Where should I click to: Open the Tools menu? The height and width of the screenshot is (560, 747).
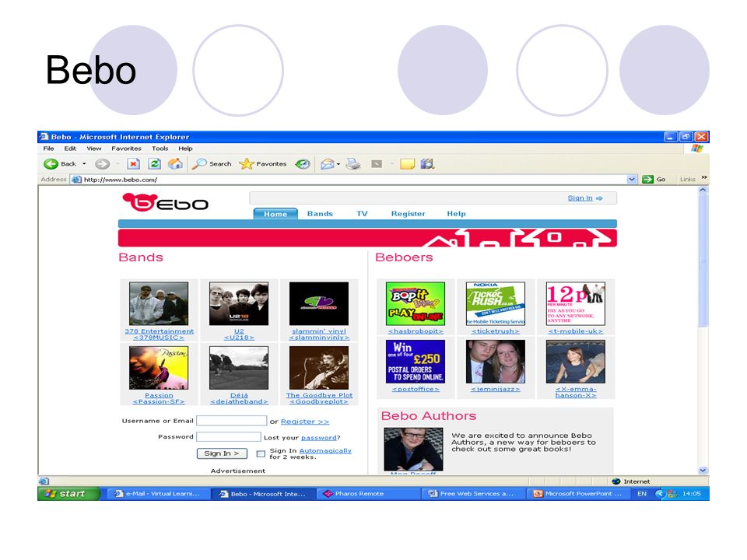pos(160,149)
